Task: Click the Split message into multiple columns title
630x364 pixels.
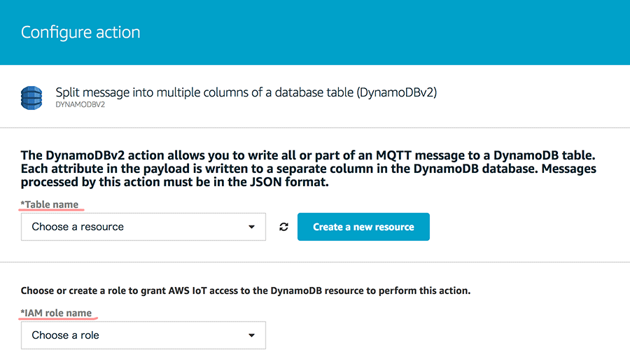Action: [246, 92]
